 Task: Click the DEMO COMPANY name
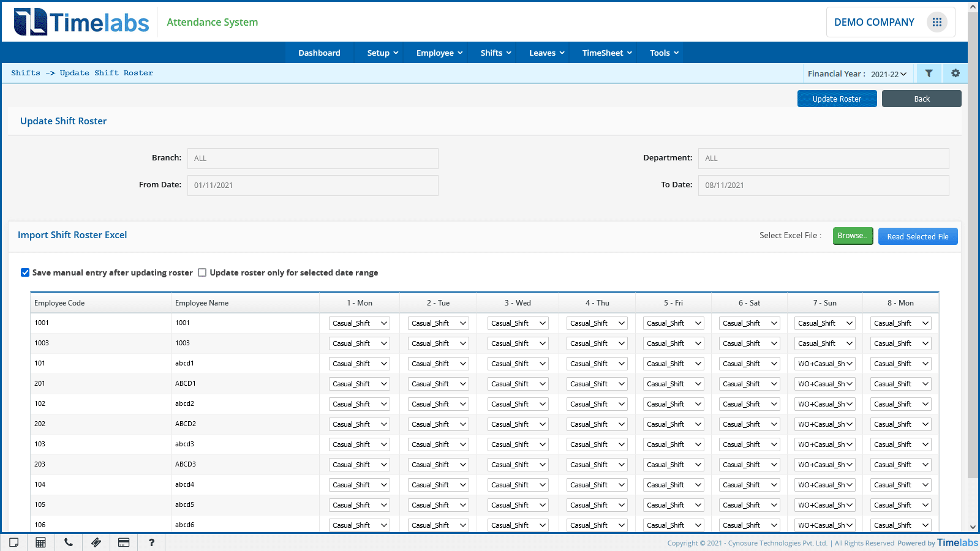(x=874, y=22)
